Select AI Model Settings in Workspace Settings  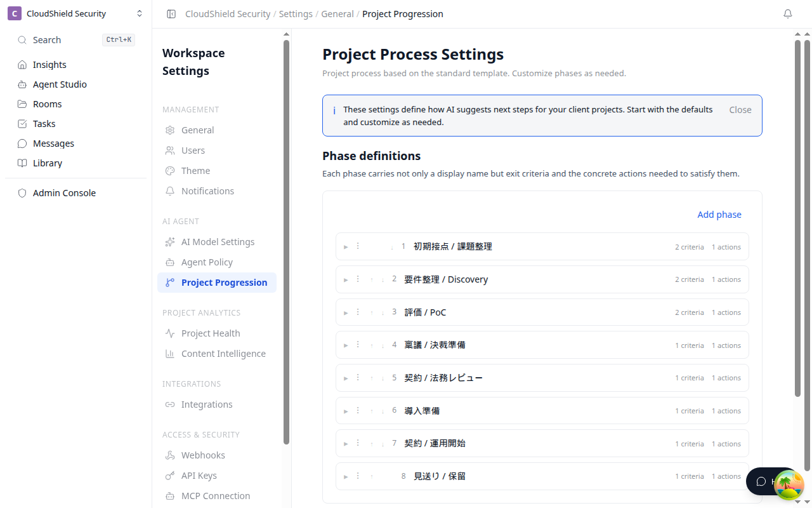(217, 242)
